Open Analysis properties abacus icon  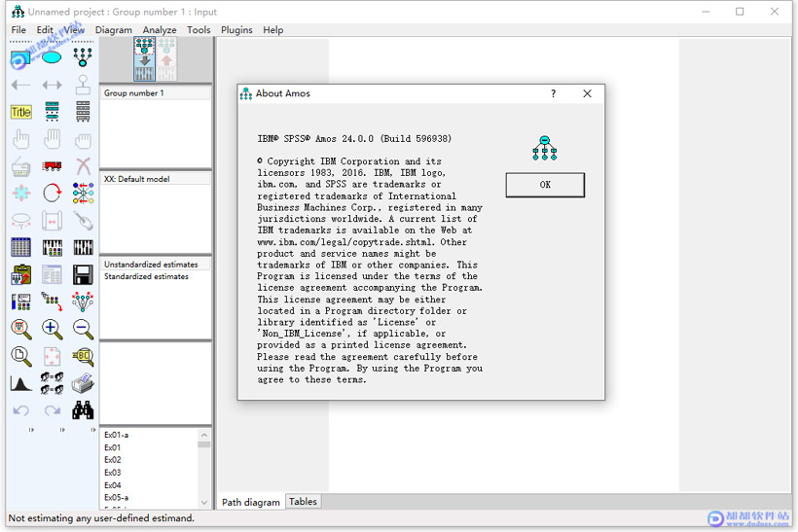[x=52, y=248]
